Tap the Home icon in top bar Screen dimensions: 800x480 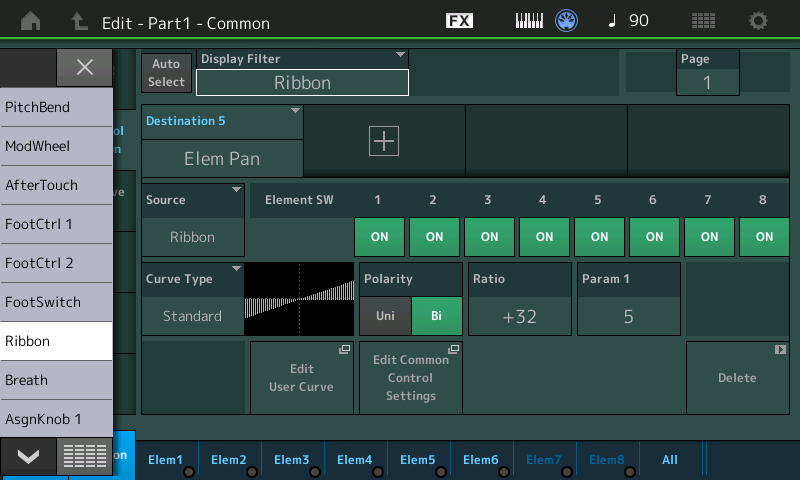pyautogui.click(x=31, y=21)
